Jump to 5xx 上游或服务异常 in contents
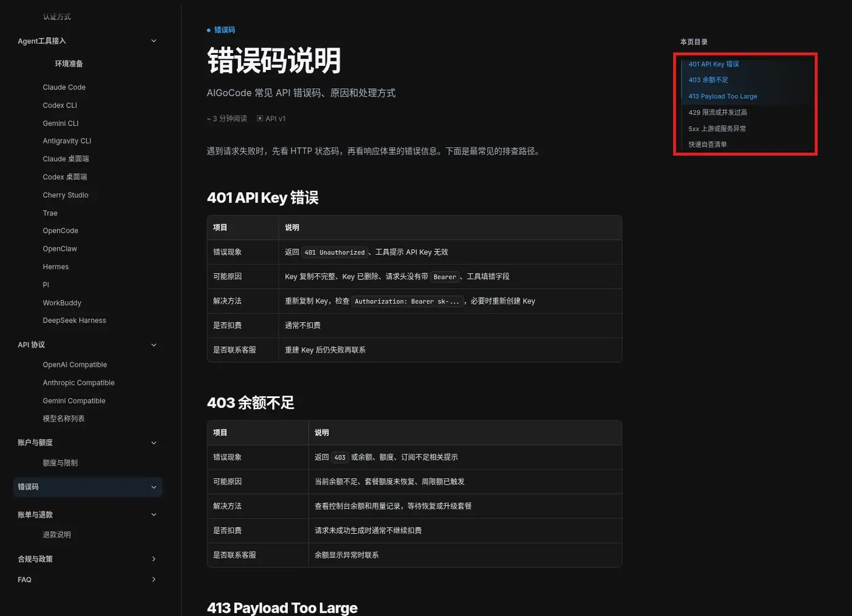Viewport: 852px width, 616px height. (x=717, y=129)
